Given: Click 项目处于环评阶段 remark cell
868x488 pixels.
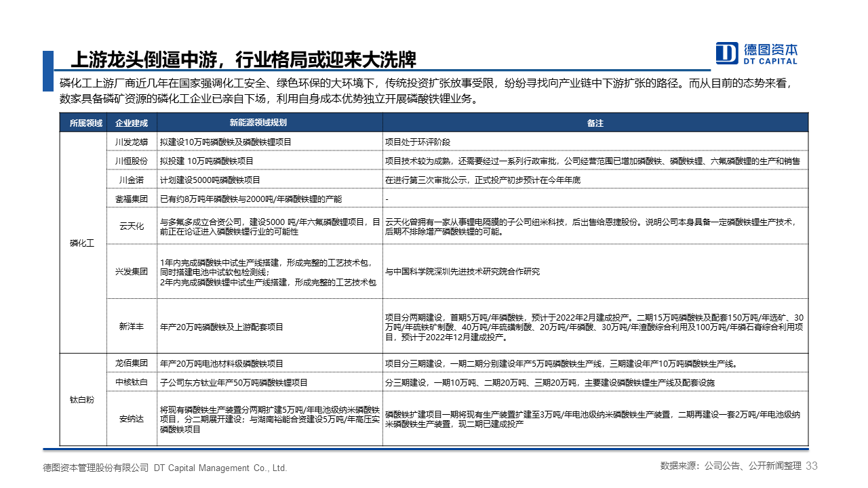Looking at the screenshot, I should 595,142.
